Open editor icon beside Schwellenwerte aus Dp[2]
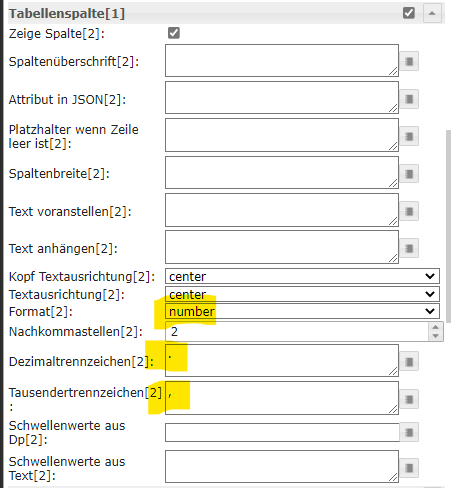Screen dimensions: 451x488 tap(409, 433)
